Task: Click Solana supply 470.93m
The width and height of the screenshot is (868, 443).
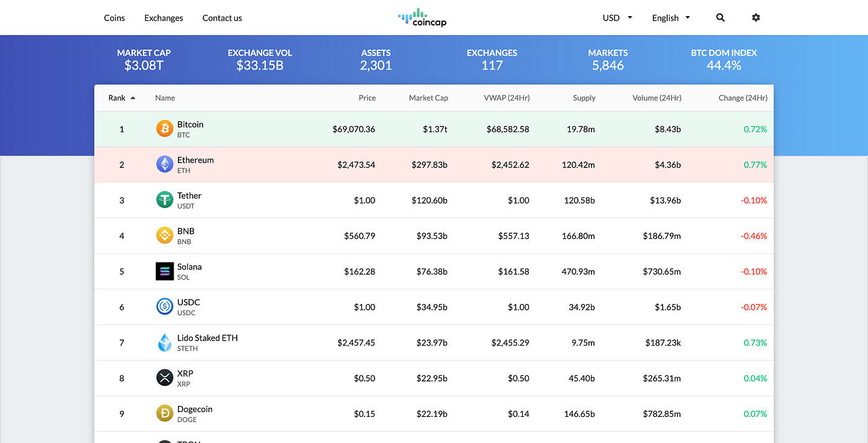Action: pyautogui.click(x=578, y=272)
